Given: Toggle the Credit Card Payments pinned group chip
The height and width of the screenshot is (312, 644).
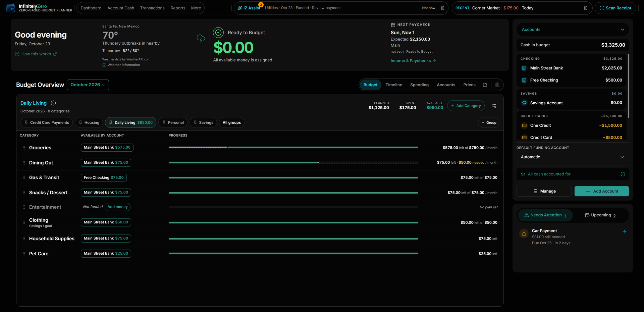Looking at the screenshot, I should pos(47,122).
